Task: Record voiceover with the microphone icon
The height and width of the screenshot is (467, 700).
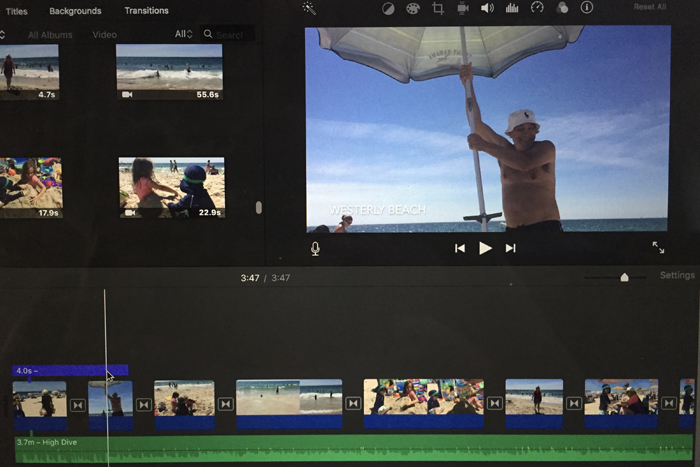Action: (x=315, y=248)
